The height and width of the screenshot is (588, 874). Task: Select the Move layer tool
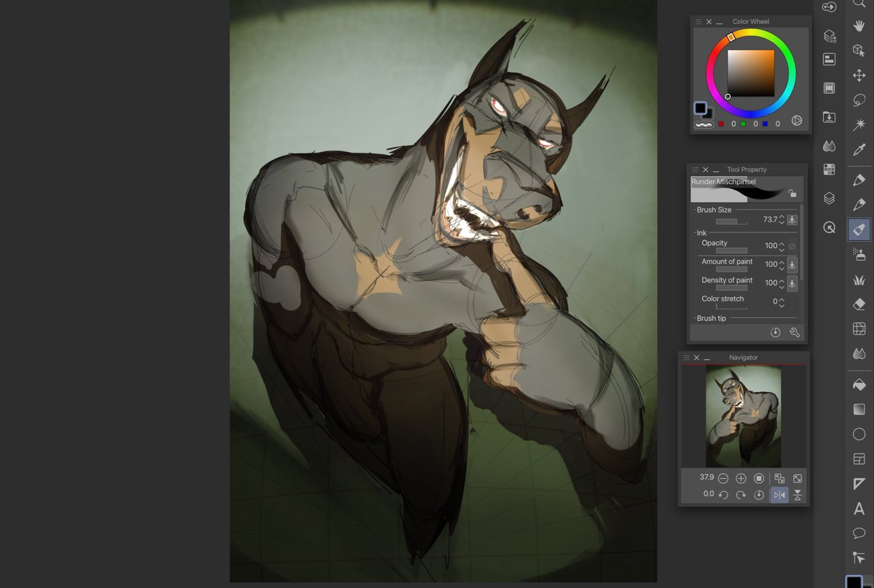pos(859,75)
